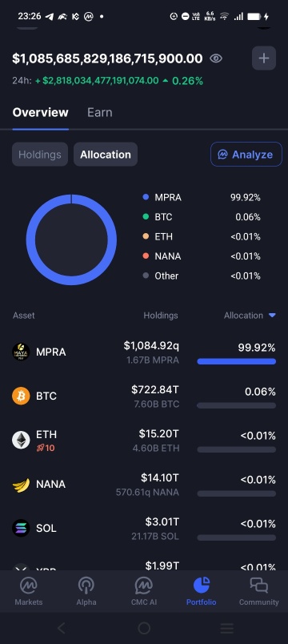Switch to Holdings view toggle
The image size is (288, 644).
(x=40, y=155)
